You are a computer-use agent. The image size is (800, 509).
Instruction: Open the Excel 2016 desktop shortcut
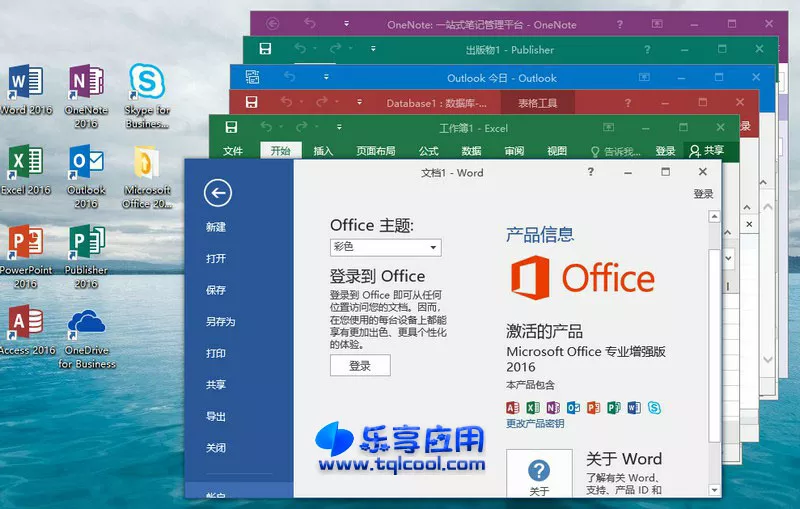(26, 170)
